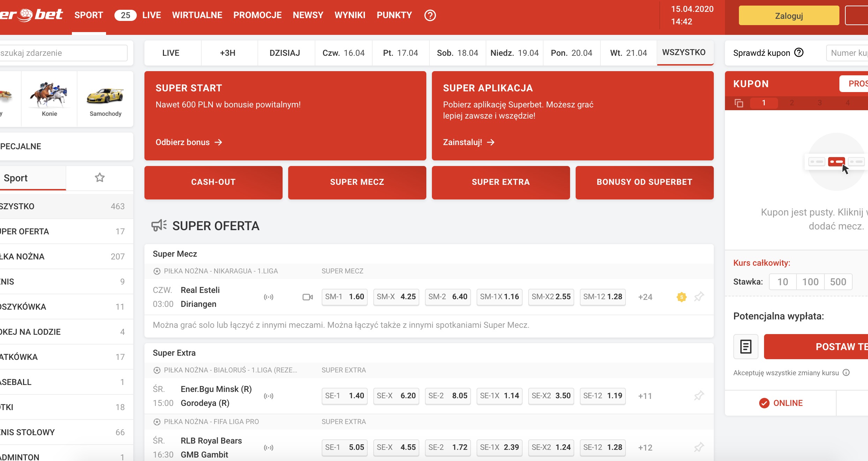
Task: Expand sidebar category showing 4 events
Action: (66, 332)
